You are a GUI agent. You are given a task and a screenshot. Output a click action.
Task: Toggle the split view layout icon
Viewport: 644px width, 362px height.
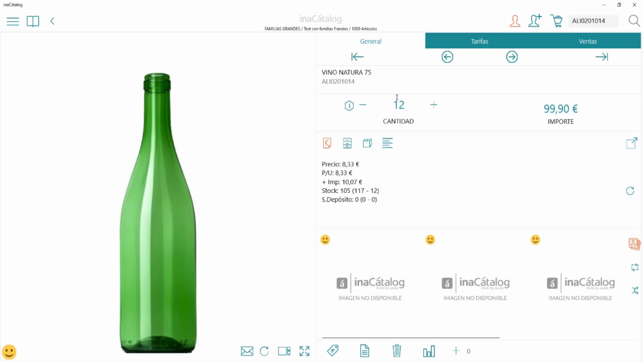click(284, 351)
